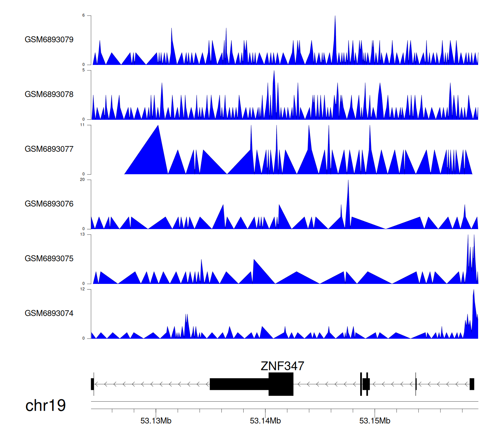Click the 53.15Mb axis tick label

(x=375, y=421)
